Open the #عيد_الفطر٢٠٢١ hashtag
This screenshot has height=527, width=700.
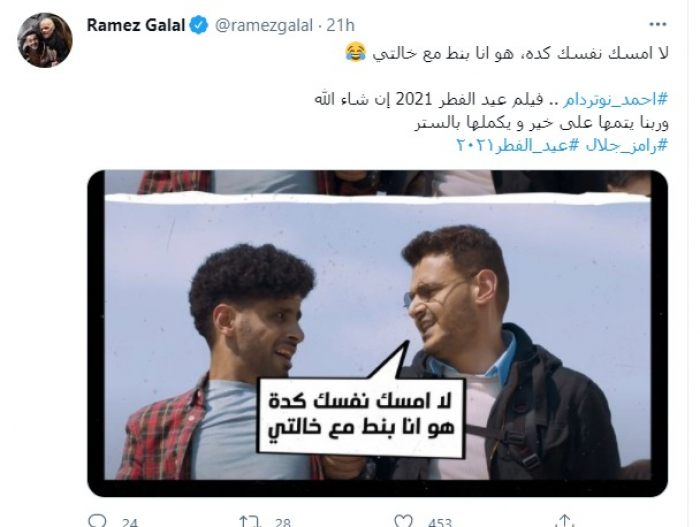click(518, 145)
